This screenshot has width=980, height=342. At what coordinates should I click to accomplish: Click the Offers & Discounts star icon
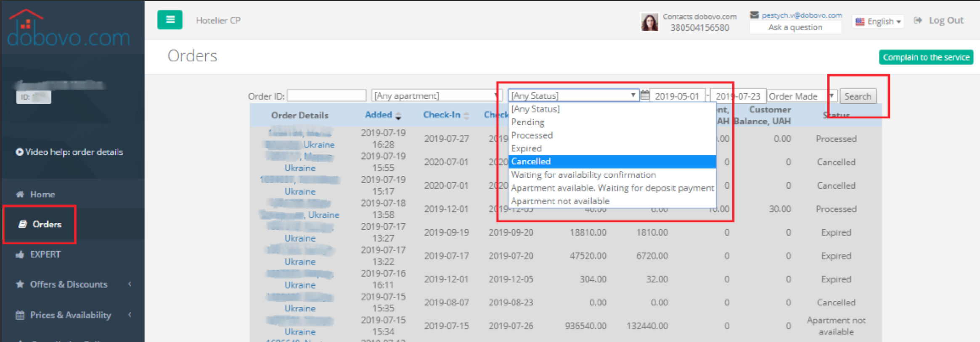pos(20,284)
